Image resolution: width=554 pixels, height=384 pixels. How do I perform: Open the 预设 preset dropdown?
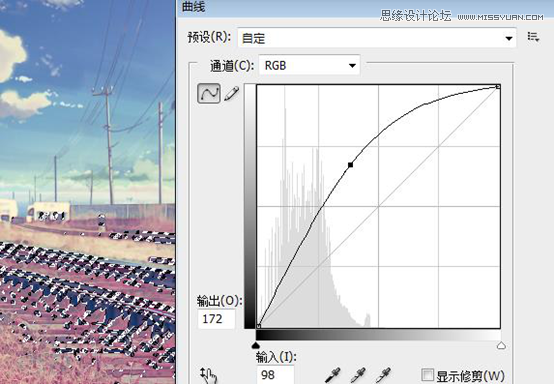[x=377, y=38]
